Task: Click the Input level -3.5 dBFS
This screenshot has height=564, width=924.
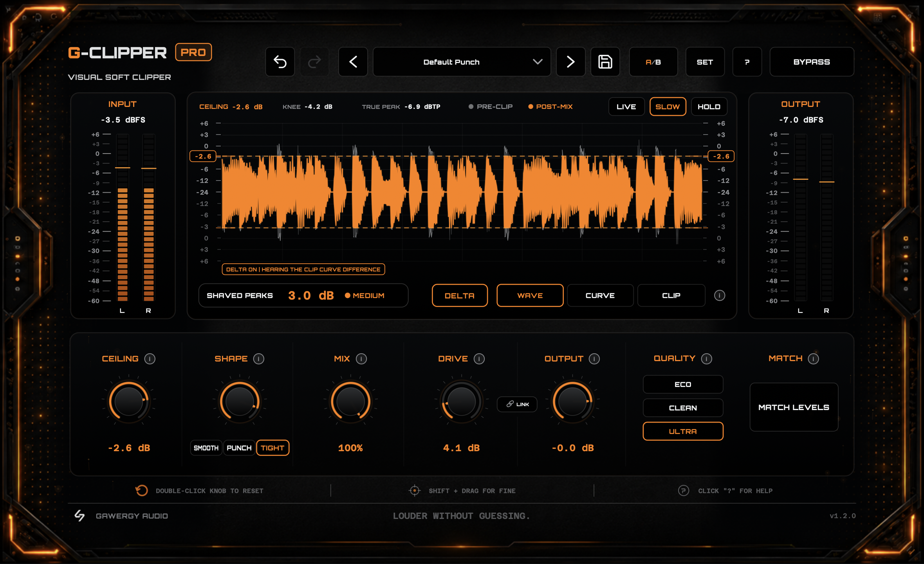Action: tap(123, 120)
